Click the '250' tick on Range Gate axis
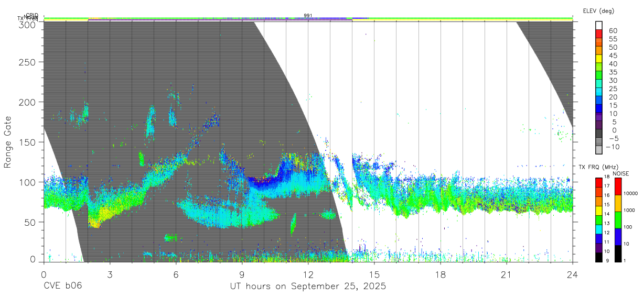644x297 pixels. coord(27,62)
